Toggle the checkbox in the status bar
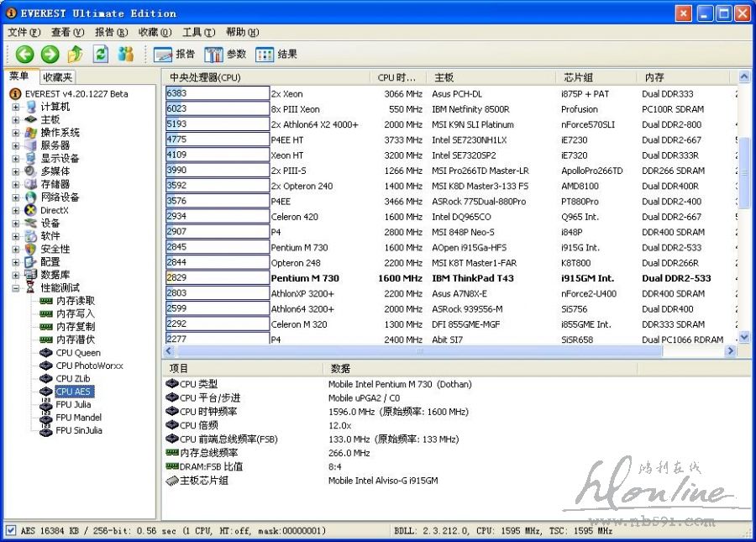 10,531
